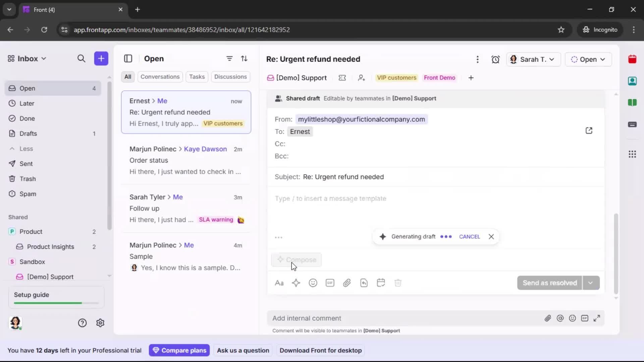Attach a file to the reply
Viewport: 644px width, 362px height.
tap(347, 283)
